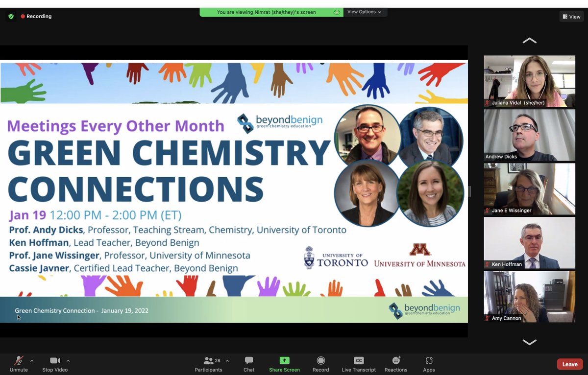
Task: Select Ken Hoffman's video thumbnail
Action: pos(529,243)
